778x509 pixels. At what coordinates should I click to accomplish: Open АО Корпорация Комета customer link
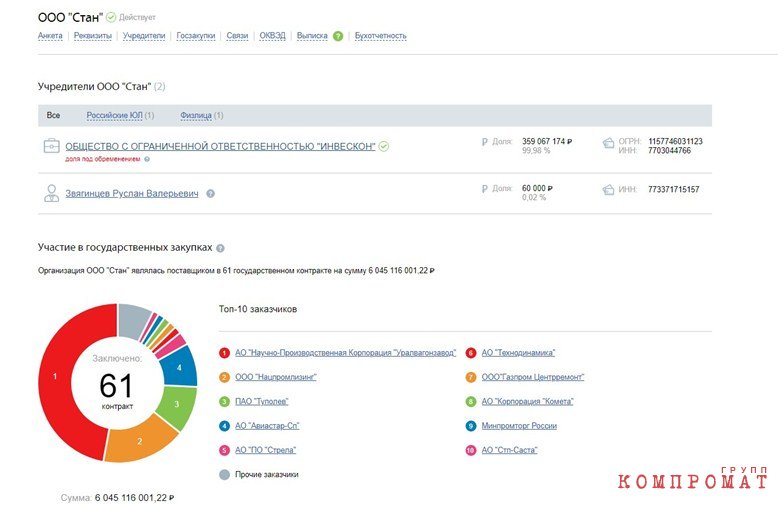527,401
